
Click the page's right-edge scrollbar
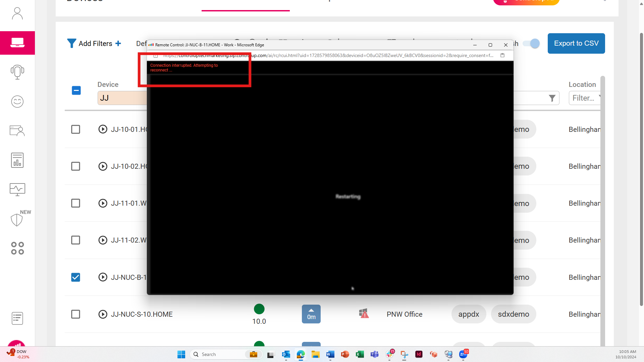(641, 169)
